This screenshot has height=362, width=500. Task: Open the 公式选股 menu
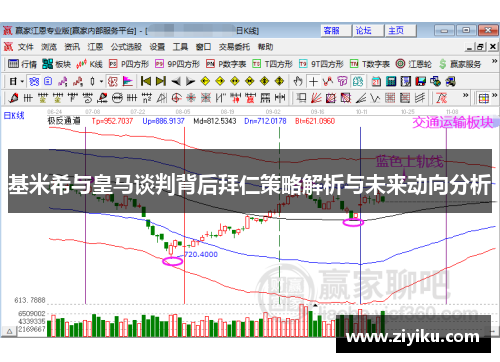[126, 47]
